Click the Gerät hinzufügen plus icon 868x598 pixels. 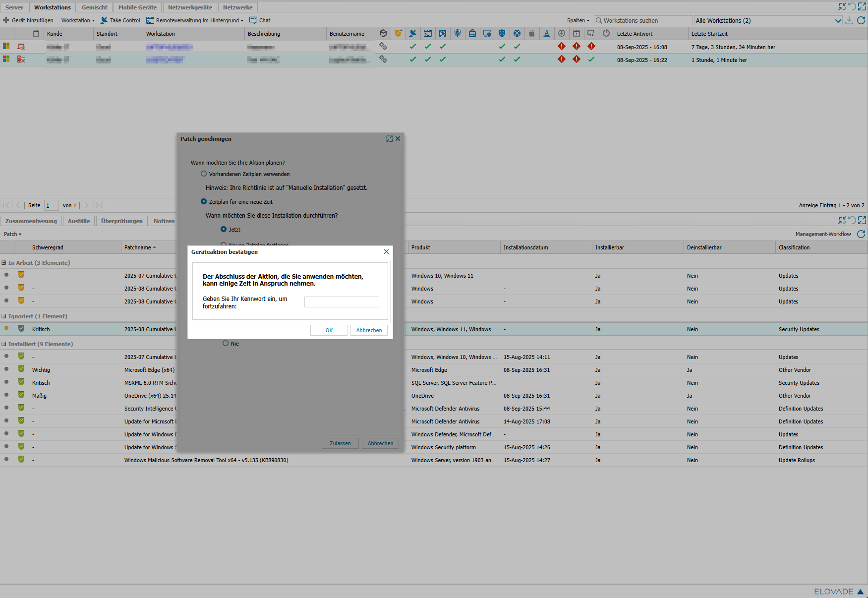click(6, 20)
